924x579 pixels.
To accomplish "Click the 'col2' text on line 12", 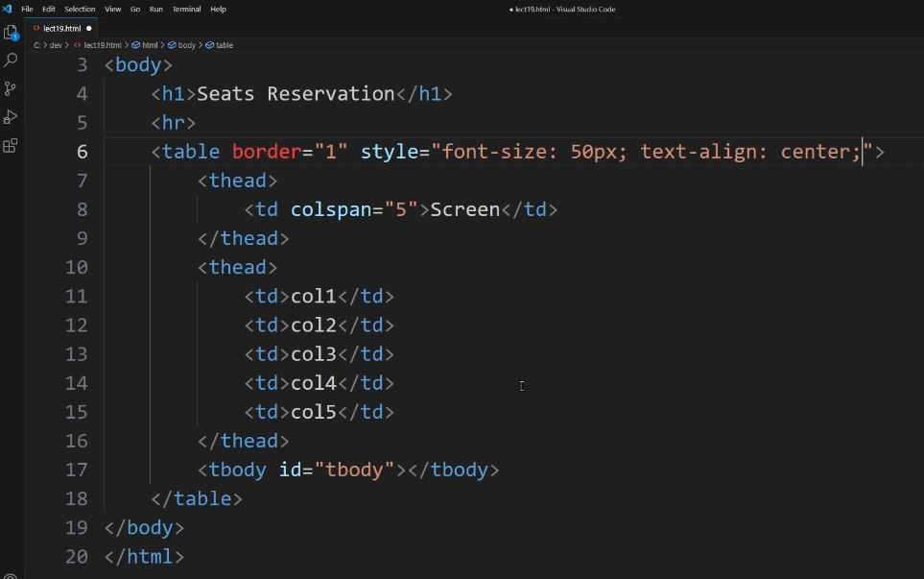I will point(314,325).
